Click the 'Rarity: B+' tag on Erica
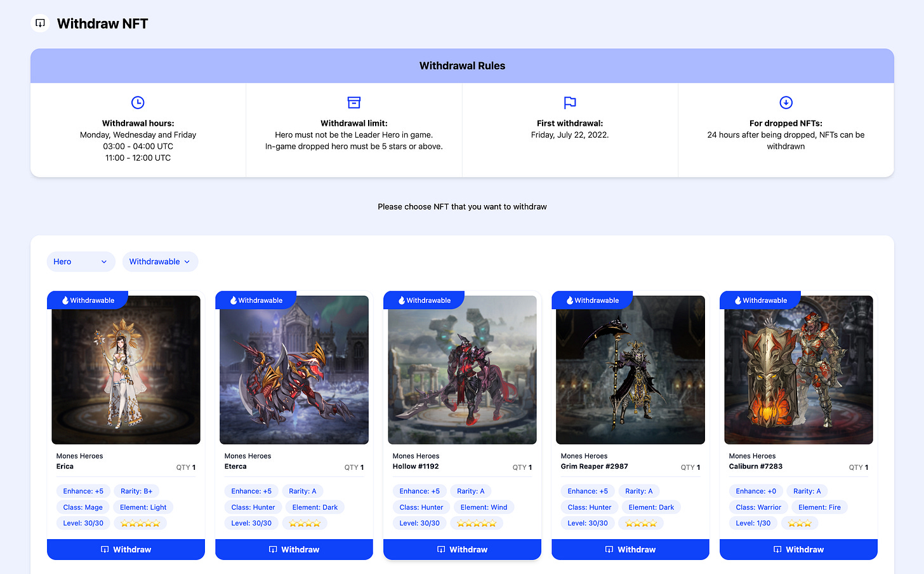Viewport: 924px width, 574px height. (136, 491)
